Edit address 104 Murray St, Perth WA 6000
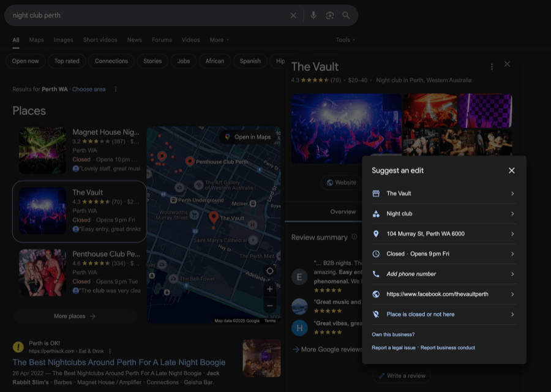 pyautogui.click(x=444, y=234)
